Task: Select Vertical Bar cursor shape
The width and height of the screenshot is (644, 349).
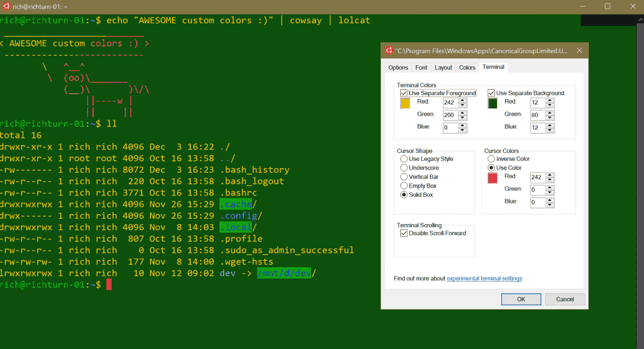Action: pyautogui.click(x=403, y=177)
